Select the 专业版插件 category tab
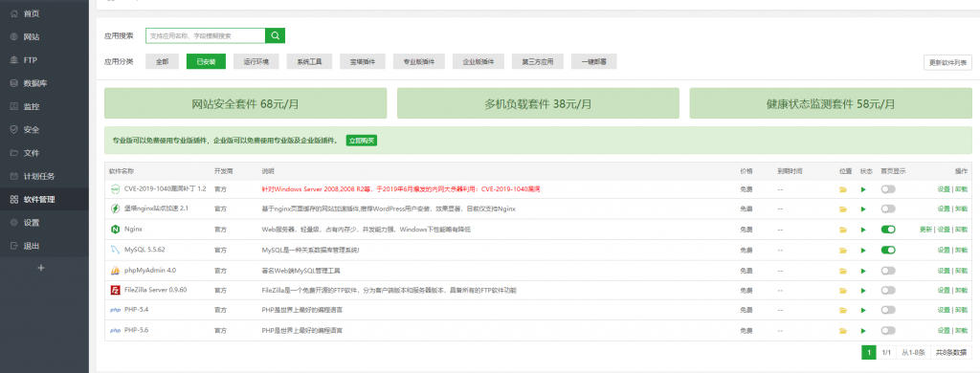980x373 pixels. [x=419, y=62]
